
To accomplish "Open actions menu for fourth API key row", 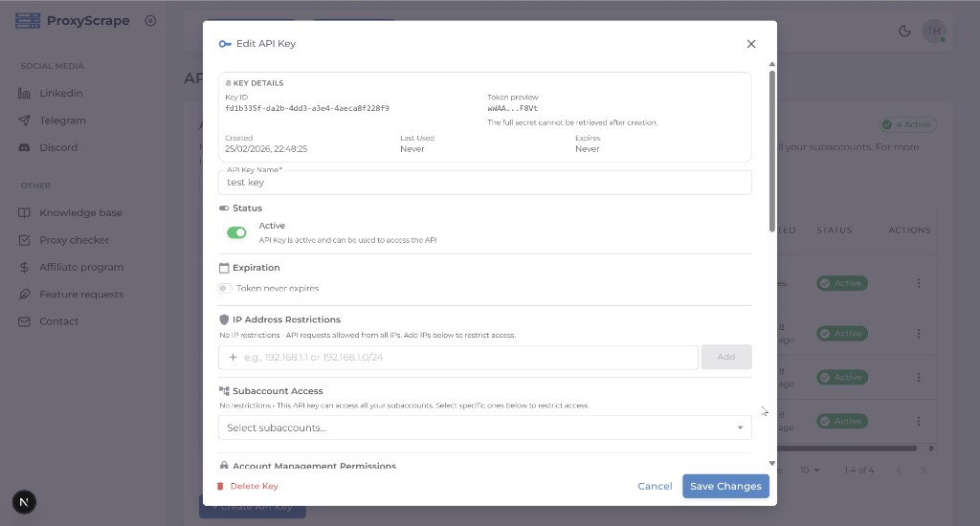I will coord(918,421).
